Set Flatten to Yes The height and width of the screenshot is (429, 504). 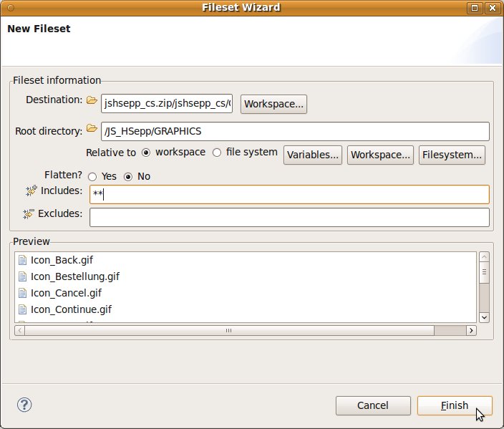[x=92, y=177]
